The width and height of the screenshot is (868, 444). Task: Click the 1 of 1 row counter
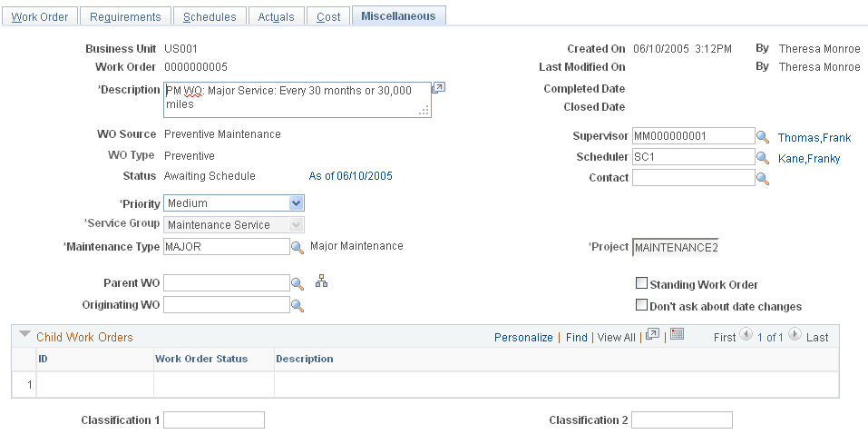click(x=771, y=337)
